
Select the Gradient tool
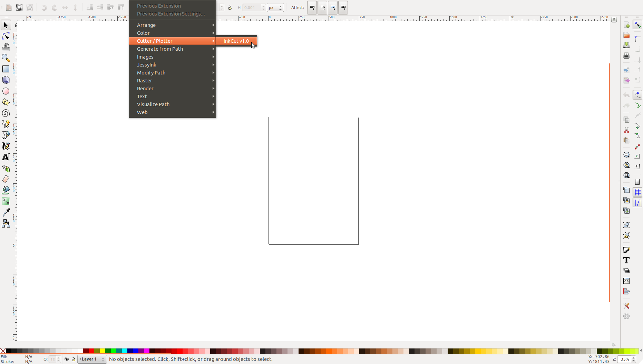coord(6,201)
